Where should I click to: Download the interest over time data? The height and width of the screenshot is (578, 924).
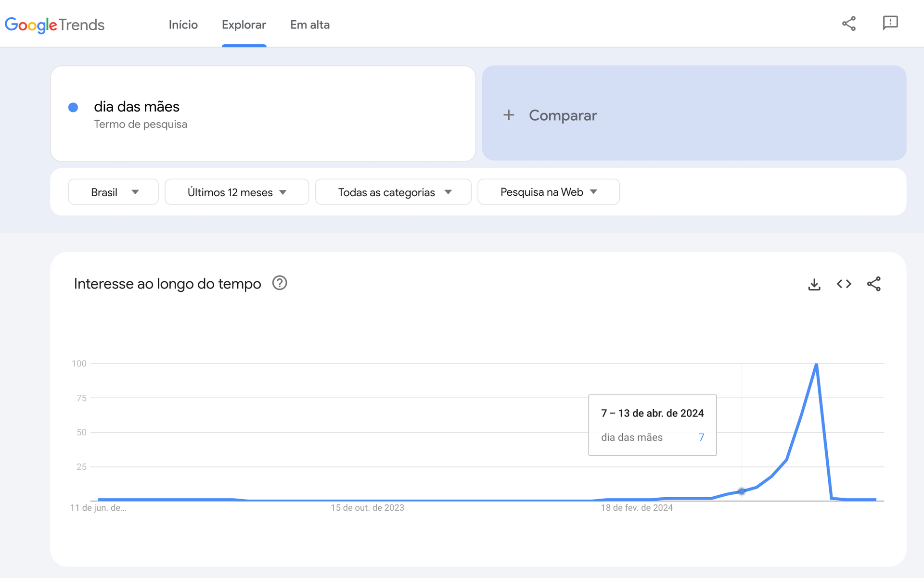814,284
